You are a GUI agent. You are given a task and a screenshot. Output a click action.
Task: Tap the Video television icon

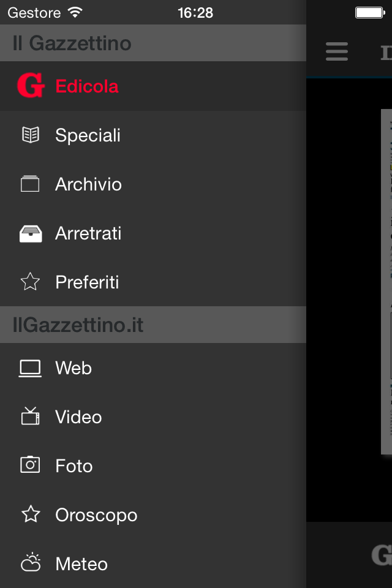[31, 416]
